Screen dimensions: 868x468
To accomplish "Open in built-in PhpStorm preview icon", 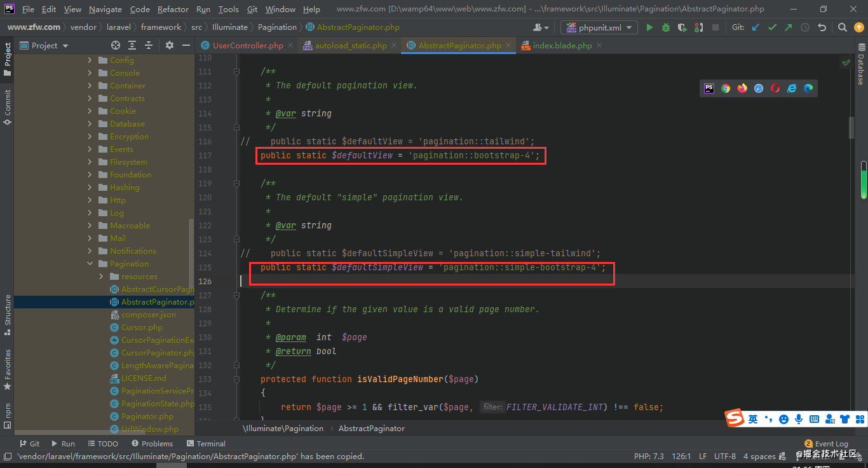I will click(709, 88).
